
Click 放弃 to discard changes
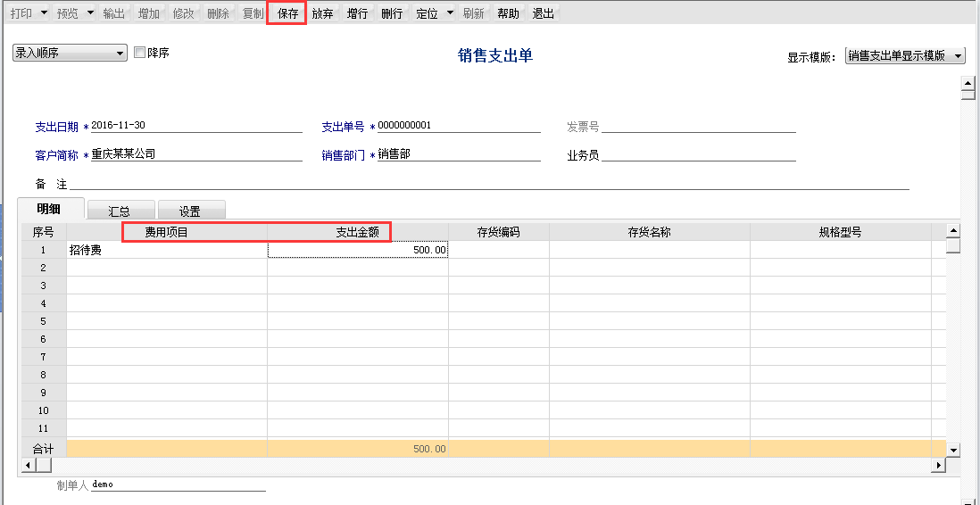coord(322,13)
